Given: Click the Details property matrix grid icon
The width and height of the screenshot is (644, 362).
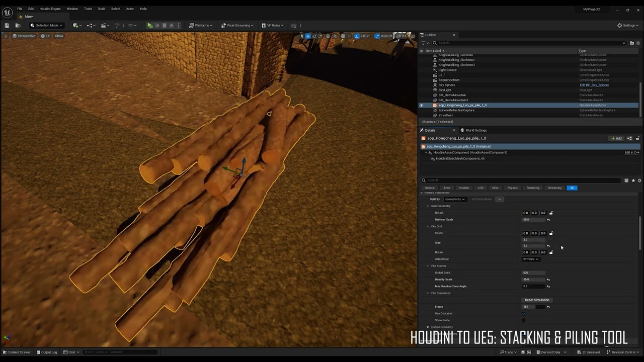Looking at the screenshot, I should [x=626, y=180].
